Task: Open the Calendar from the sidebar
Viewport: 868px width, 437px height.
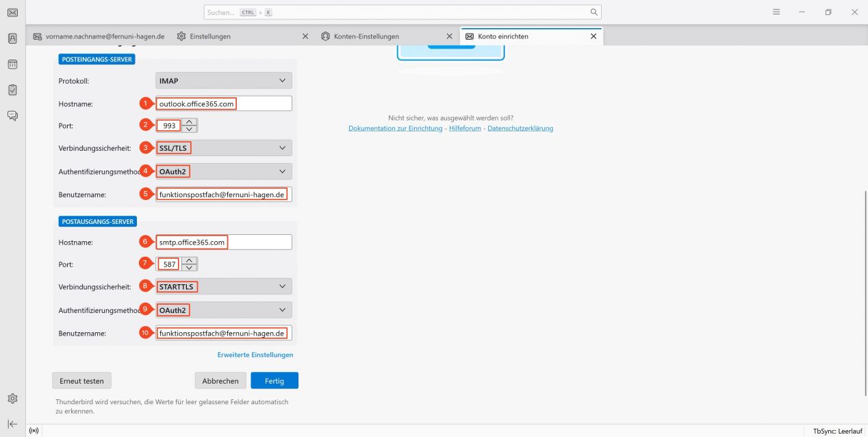Action: point(12,64)
